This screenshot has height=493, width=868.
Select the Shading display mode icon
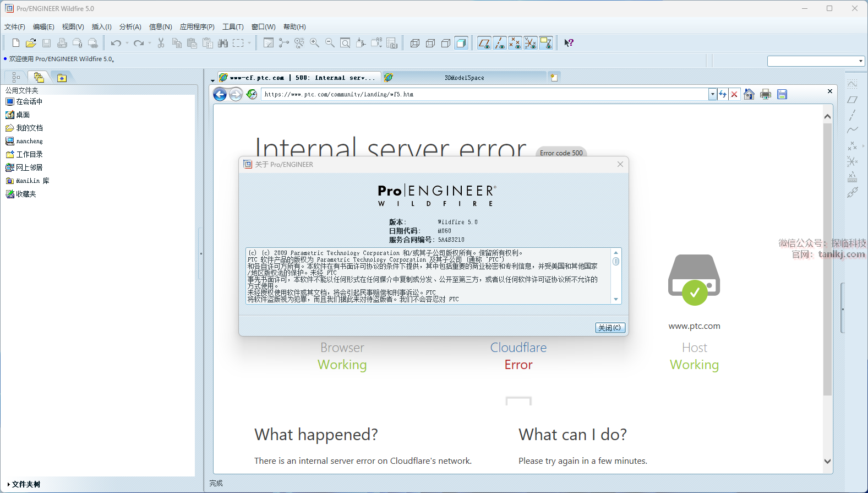(x=461, y=43)
